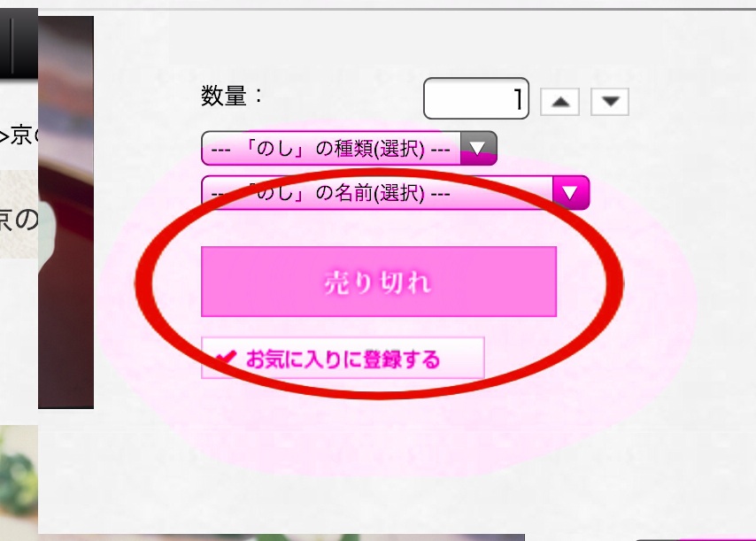
Task: Click the 売り切れ sold-out button
Action: tap(379, 282)
